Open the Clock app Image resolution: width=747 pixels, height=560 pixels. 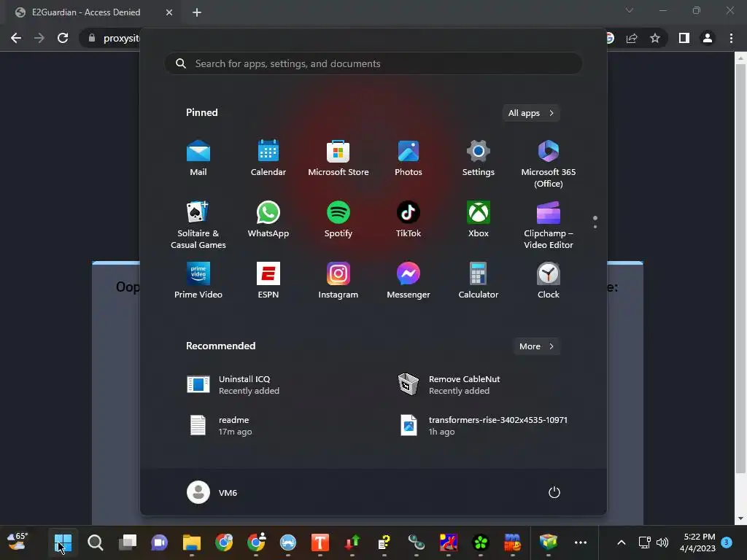point(549,281)
